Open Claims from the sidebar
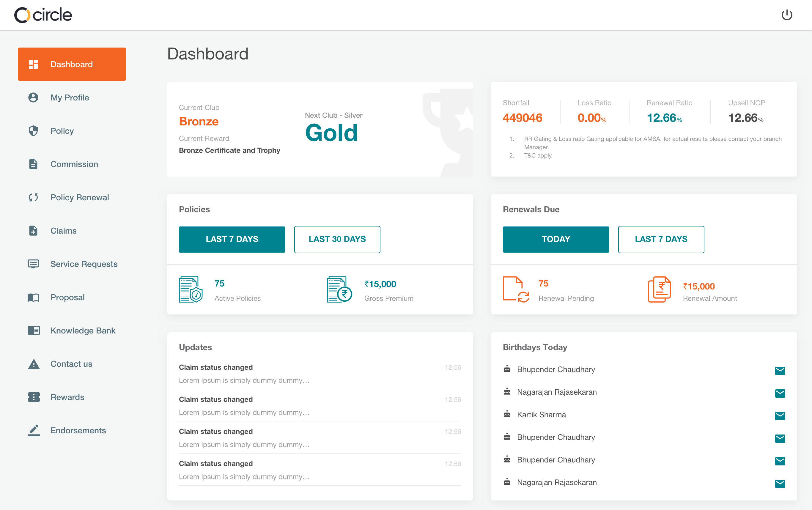This screenshot has height=510, width=812. point(63,231)
